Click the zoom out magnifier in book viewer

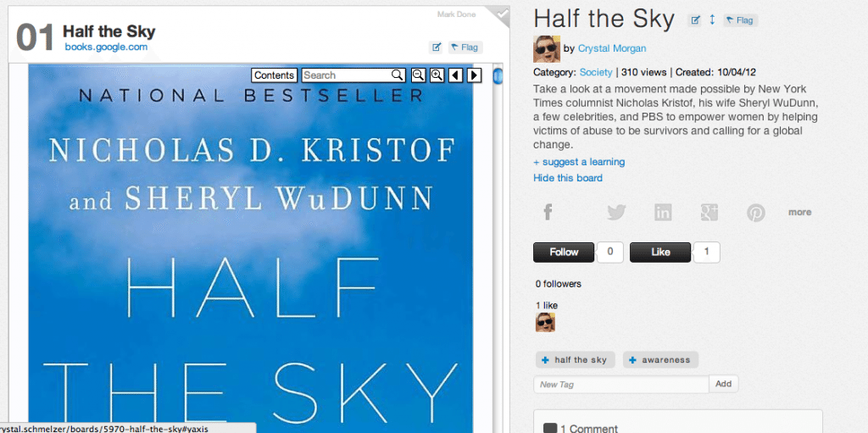[x=418, y=75]
